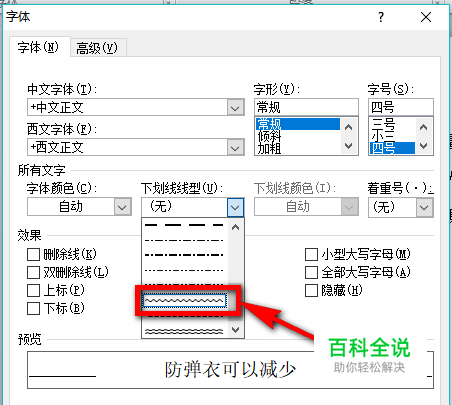Screen dimensions: 452x405
Task: Enable the 双删除线(L) checkbox
Action: point(33,272)
